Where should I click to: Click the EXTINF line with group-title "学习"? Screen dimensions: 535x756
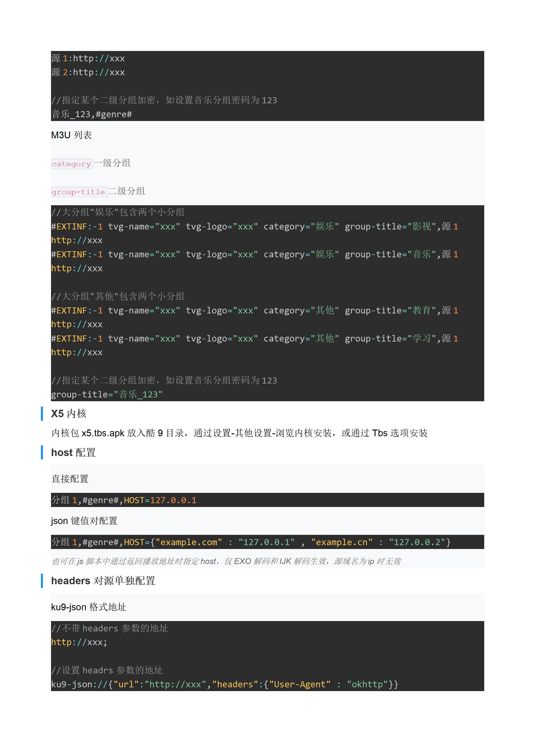point(254,339)
